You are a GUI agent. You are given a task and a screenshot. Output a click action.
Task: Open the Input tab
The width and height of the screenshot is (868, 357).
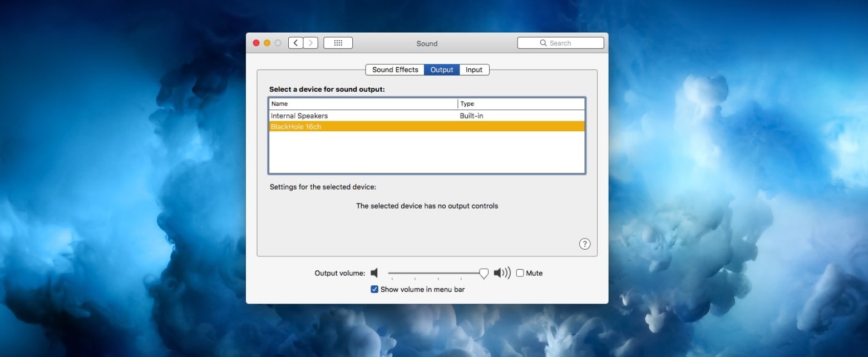(474, 70)
